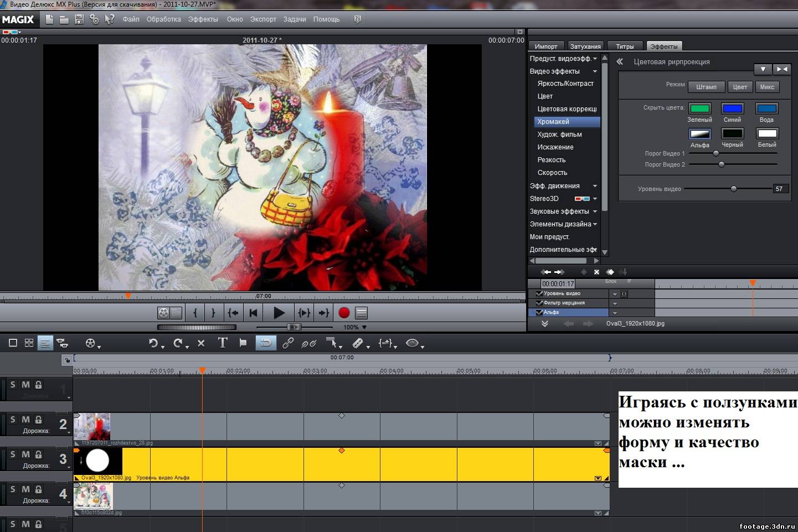Set the range end marker with the } button

(213, 313)
